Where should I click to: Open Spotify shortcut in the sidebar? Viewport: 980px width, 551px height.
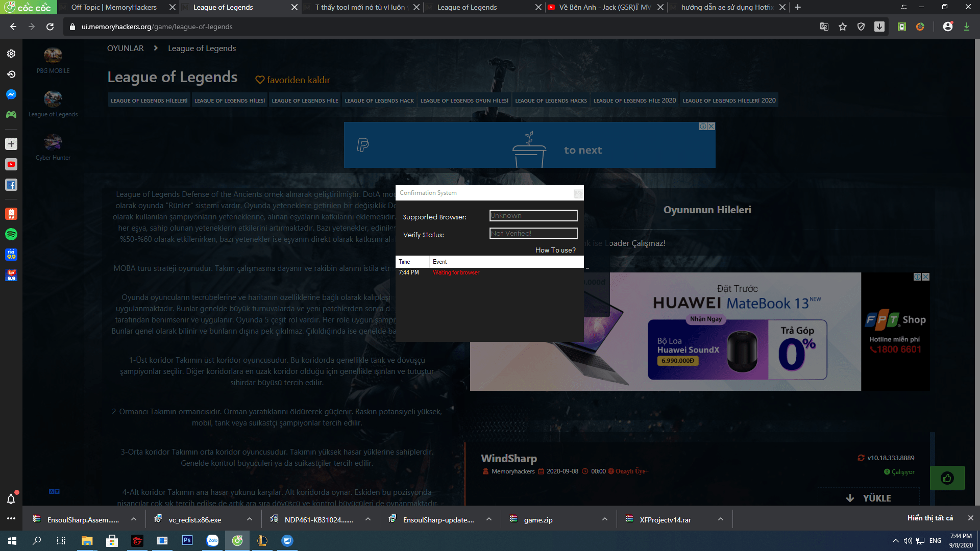(x=11, y=234)
